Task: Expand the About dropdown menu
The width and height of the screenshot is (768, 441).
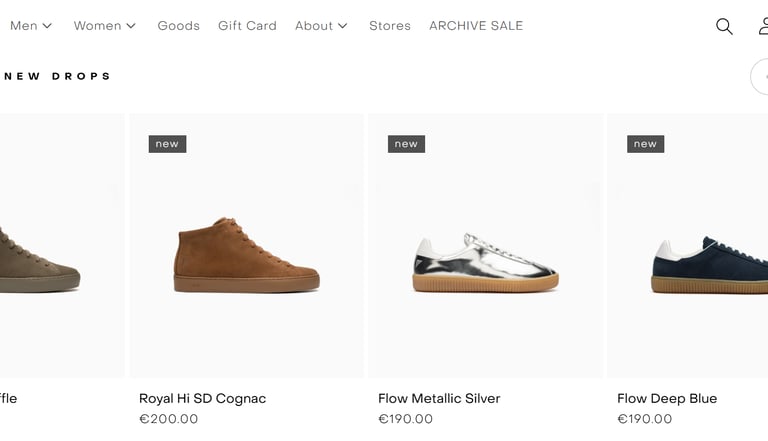Action: coord(321,26)
